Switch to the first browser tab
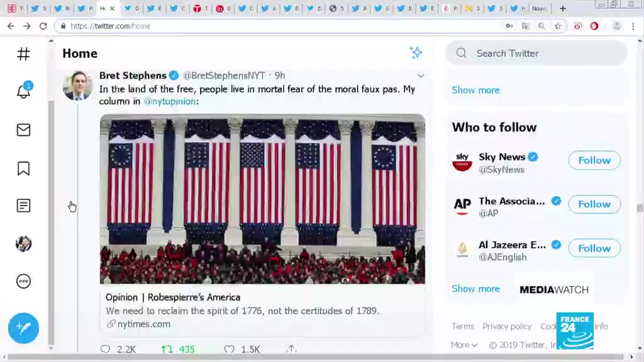The height and width of the screenshot is (362, 644). tap(15, 8)
